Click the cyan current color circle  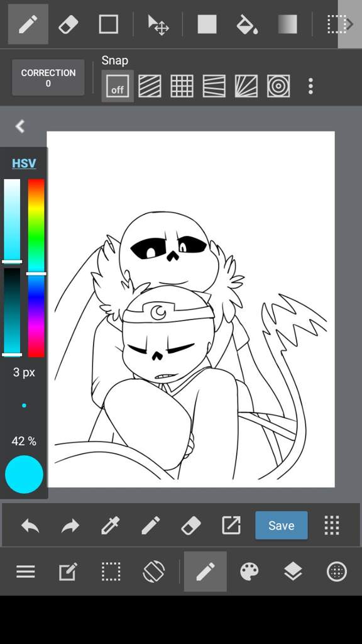(24, 474)
